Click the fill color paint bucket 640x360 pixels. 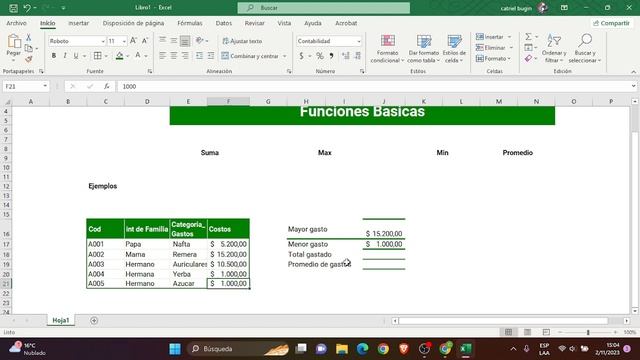point(120,56)
